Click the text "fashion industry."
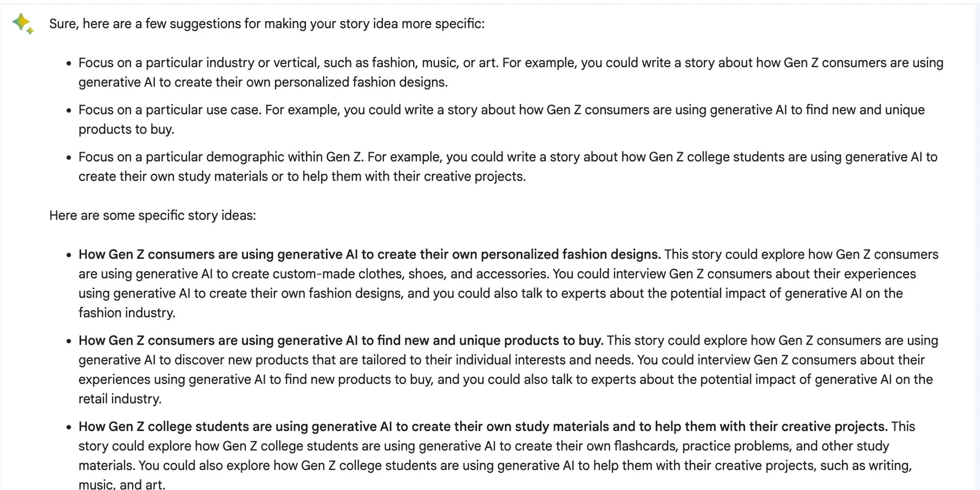 click(127, 313)
